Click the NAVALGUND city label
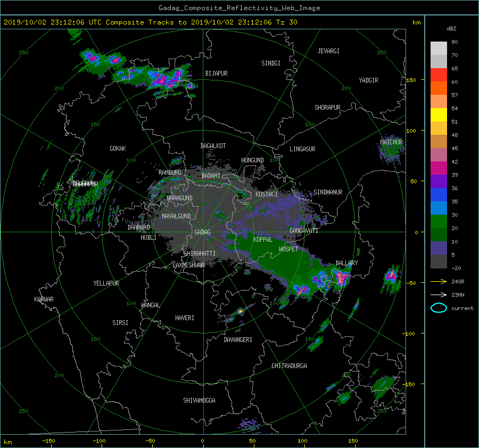Image resolution: width=479 pixels, height=448 pixels. 176,216
